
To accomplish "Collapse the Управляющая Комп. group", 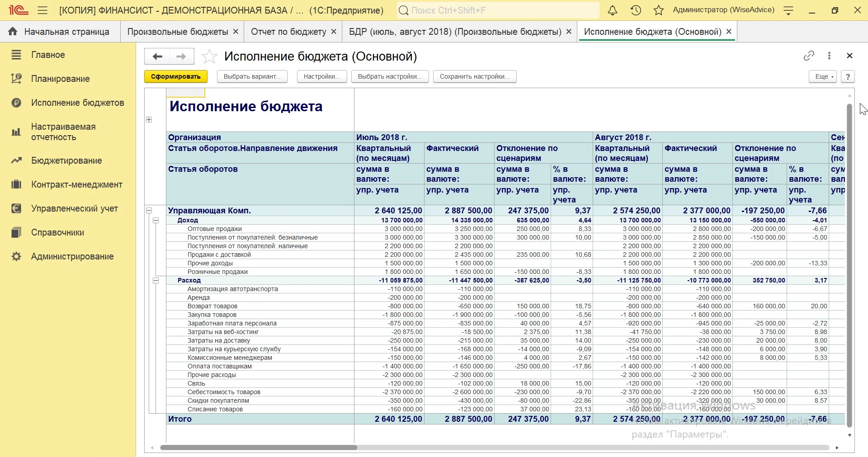I will 149,211.
